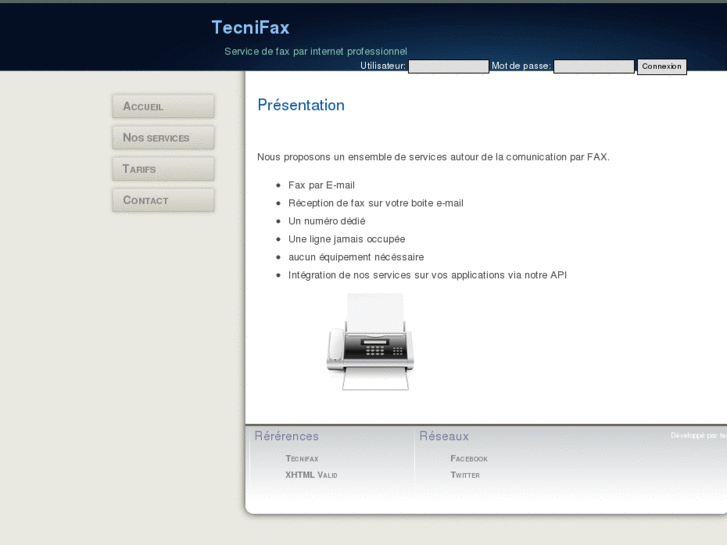Click the 'Nous proposons un ensemble' paragraph
727x545 pixels.
pyautogui.click(x=434, y=157)
